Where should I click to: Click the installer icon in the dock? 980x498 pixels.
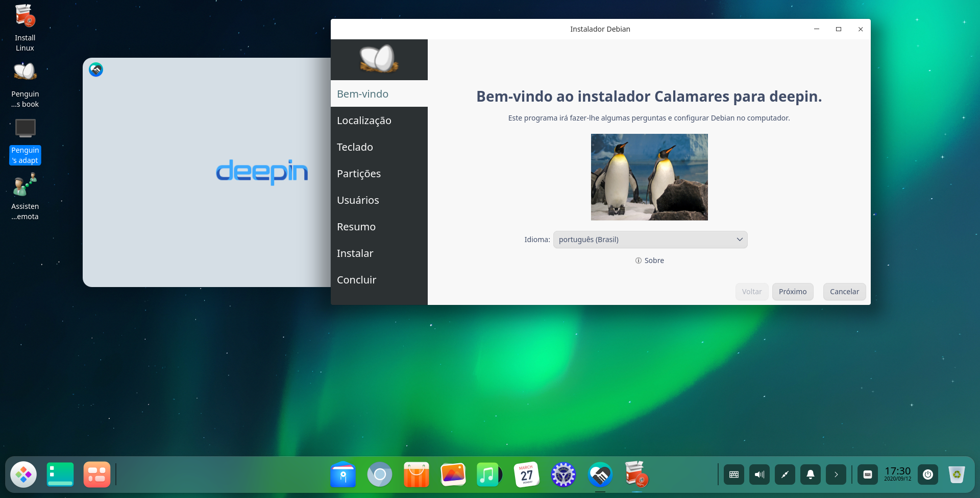click(x=636, y=475)
